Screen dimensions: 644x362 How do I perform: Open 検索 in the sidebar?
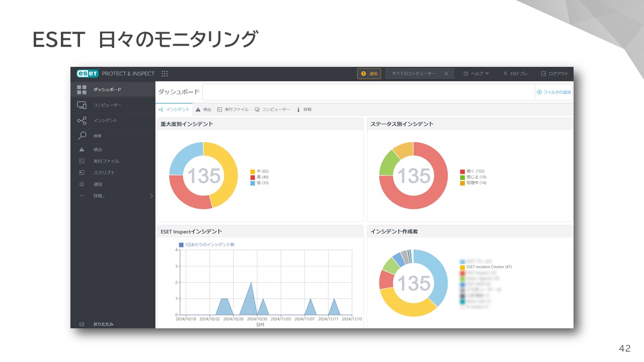[113, 136]
